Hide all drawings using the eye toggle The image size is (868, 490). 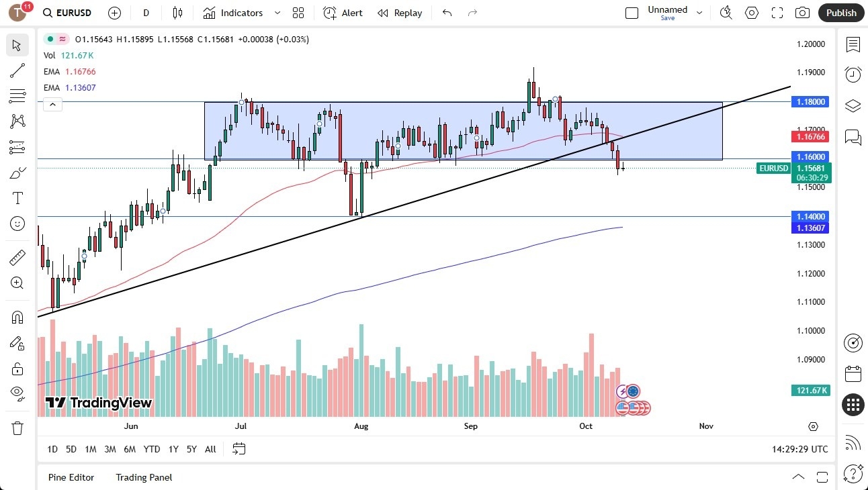(x=17, y=393)
